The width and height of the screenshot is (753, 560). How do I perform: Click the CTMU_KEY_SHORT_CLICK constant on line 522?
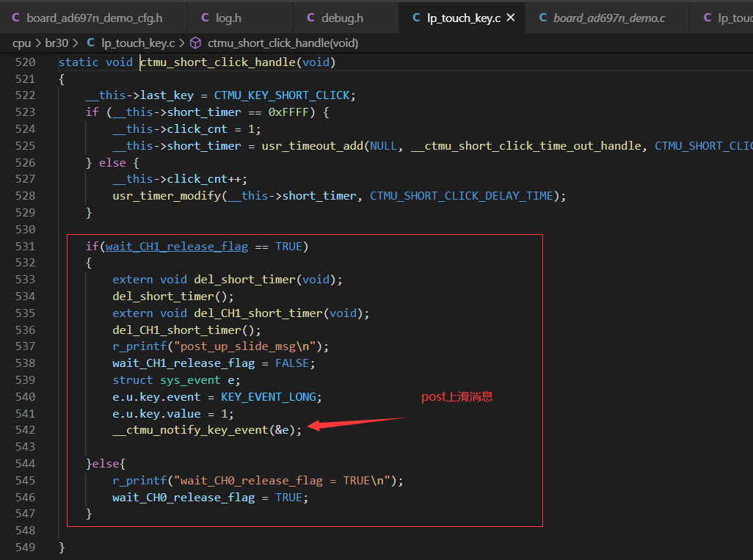(282, 95)
